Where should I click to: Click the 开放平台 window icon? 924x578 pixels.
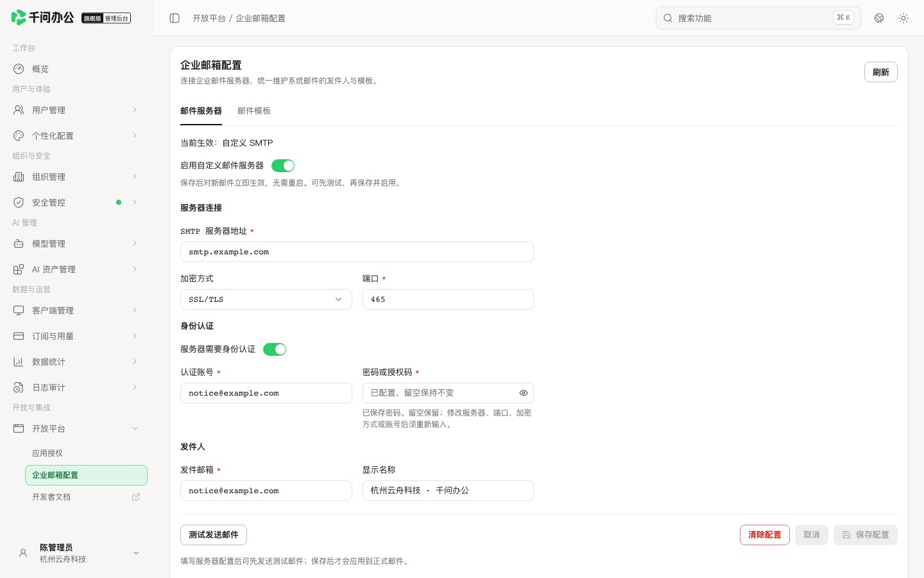(19, 428)
